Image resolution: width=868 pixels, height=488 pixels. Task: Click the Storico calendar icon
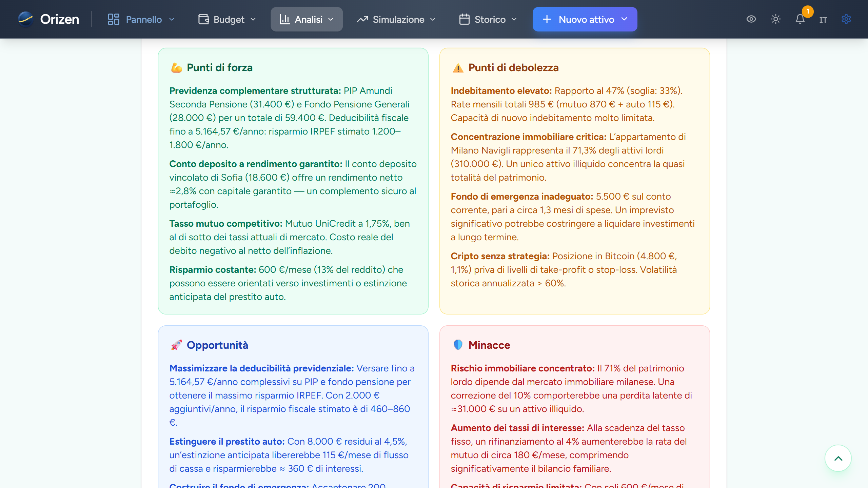[464, 19]
